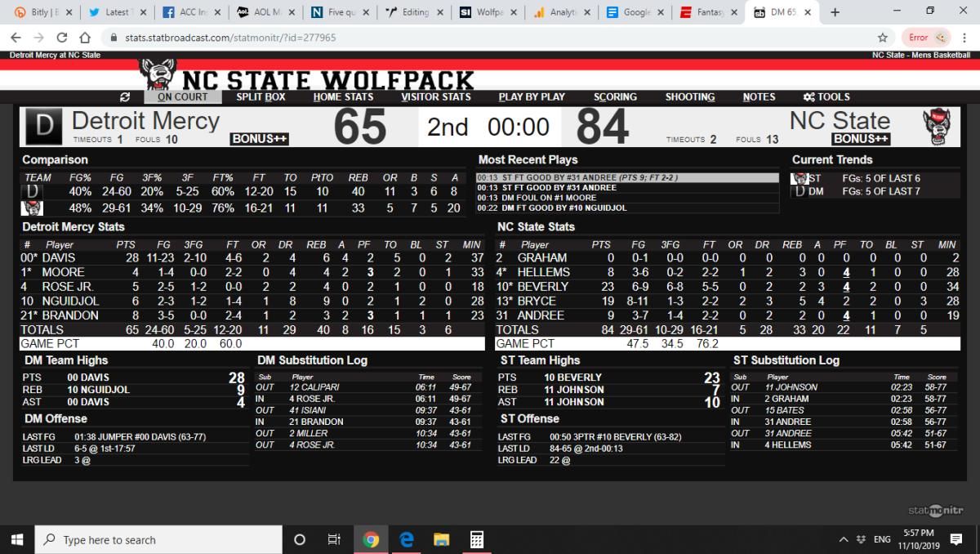
Task: Select the NGUIDJOL player row
Action: 253,301
